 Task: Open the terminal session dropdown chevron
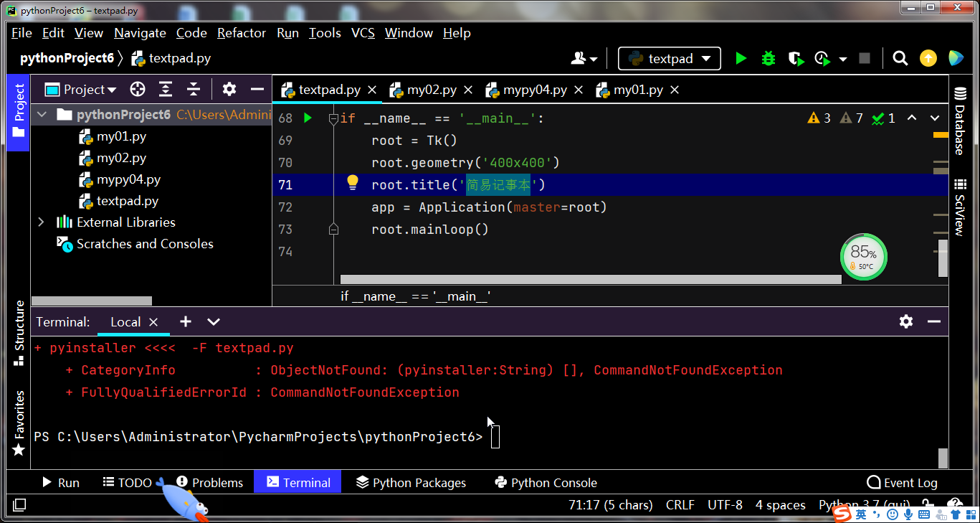click(213, 321)
